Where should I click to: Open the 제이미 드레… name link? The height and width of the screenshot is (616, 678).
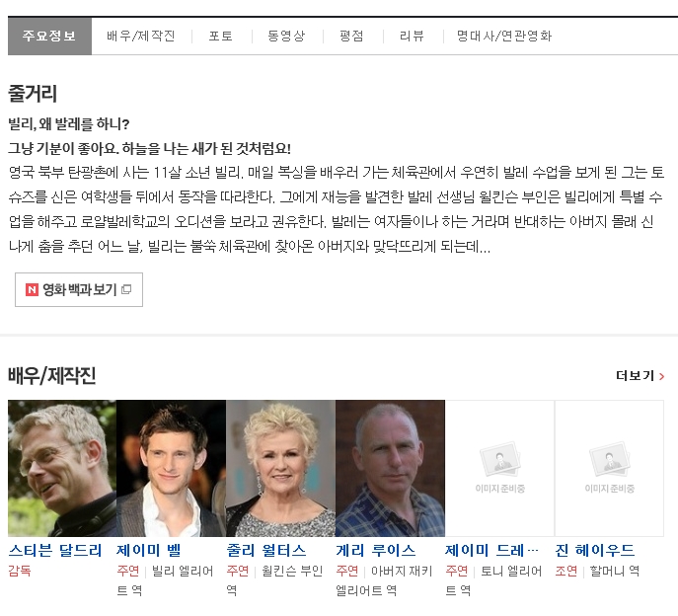[x=492, y=551]
